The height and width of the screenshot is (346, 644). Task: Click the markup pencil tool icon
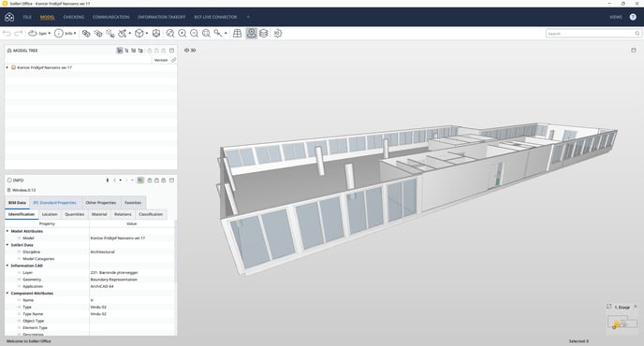123,34
